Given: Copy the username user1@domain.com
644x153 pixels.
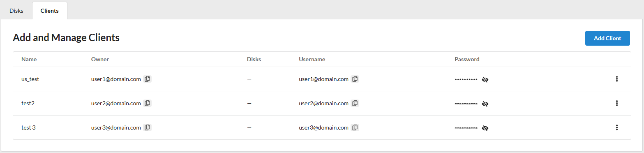Looking at the screenshot, I should pyautogui.click(x=355, y=79).
